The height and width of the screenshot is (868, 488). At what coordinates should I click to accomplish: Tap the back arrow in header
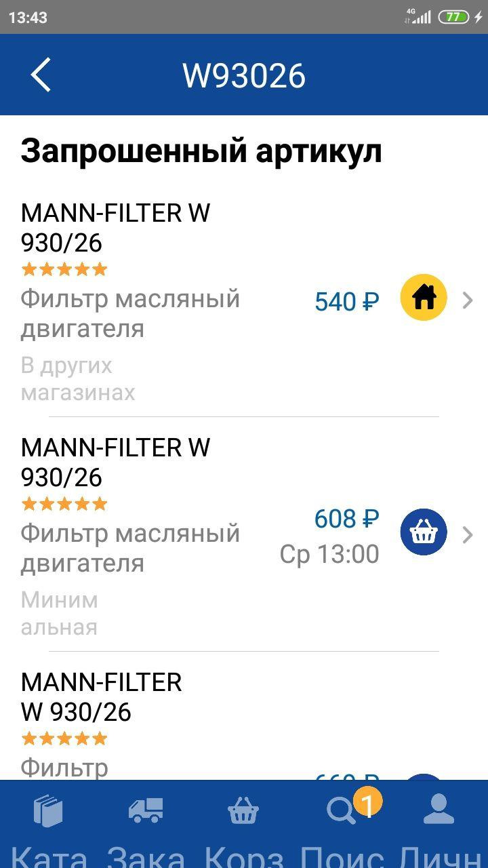tap(41, 75)
